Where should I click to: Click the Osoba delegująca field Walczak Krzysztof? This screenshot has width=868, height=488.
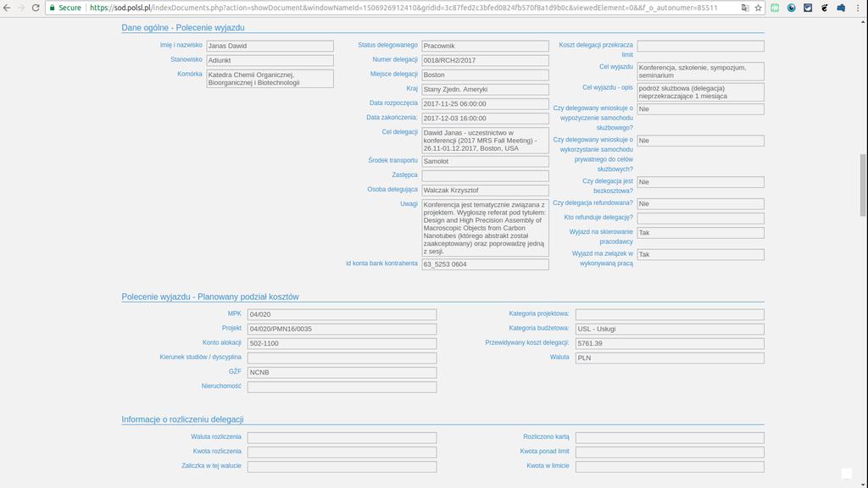point(486,191)
